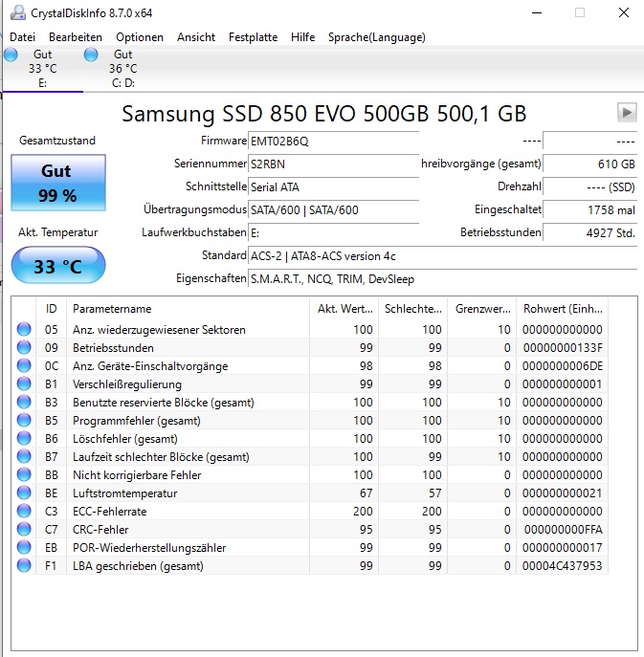Click raw value 00004C437953
The width and height of the screenshot is (644, 657).
point(563,566)
